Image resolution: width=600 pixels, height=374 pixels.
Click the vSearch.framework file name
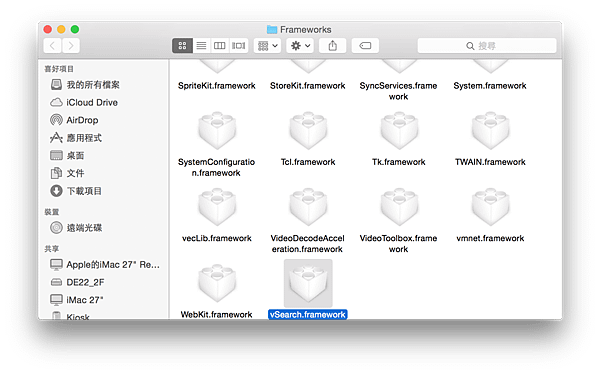coord(308,315)
